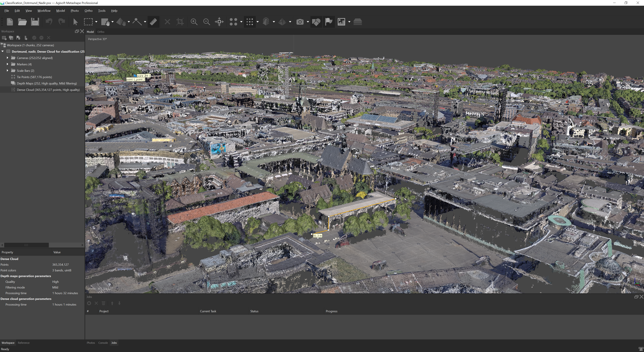Toggle the Show Cameras button

click(300, 22)
